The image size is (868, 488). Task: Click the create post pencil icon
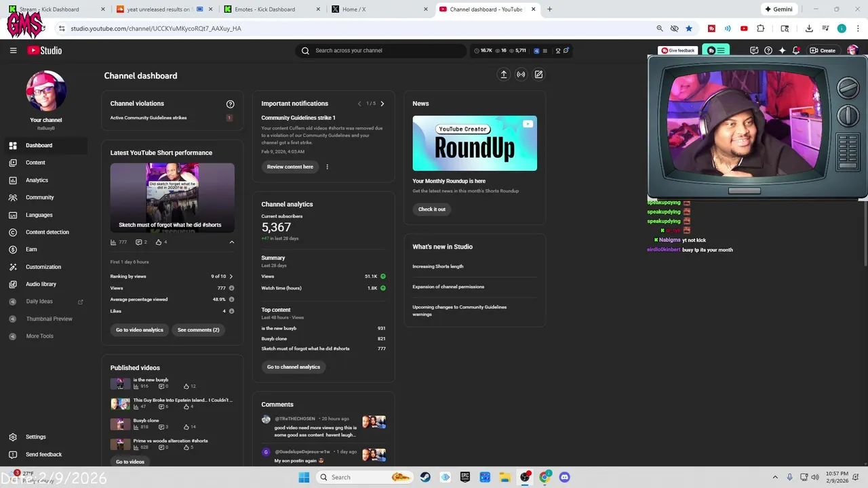(x=538, y=75)
